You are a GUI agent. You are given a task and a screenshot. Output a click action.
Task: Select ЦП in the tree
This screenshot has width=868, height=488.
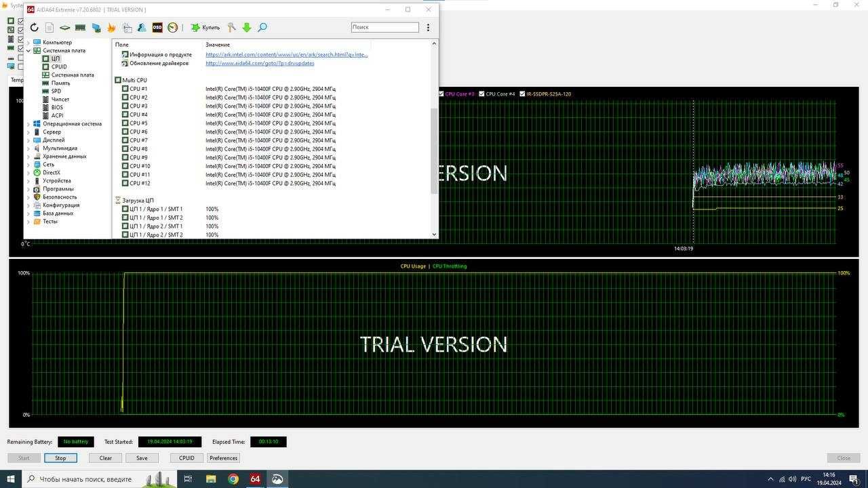tap(56, 58)
